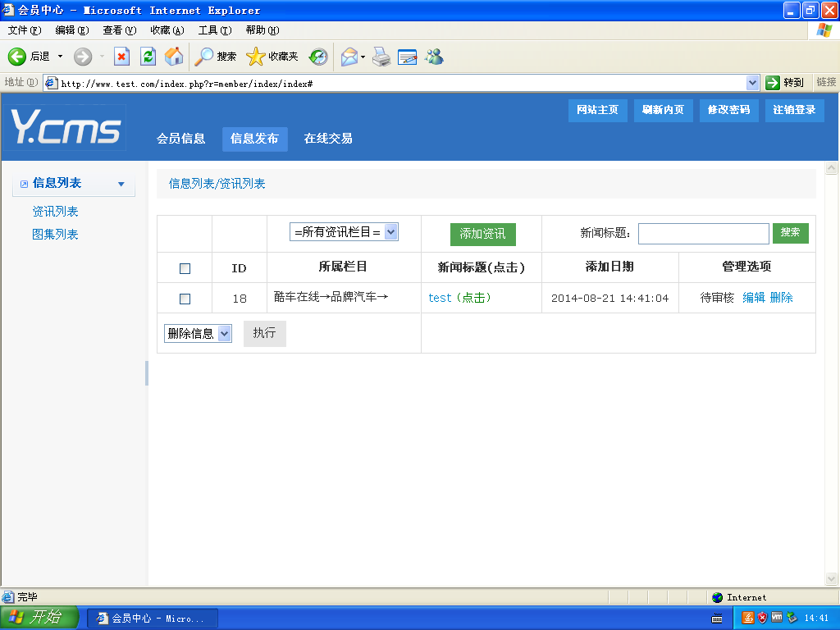Open the test (点击) news link
Viewport: 840px width, 630px height.
coord(459,298)
